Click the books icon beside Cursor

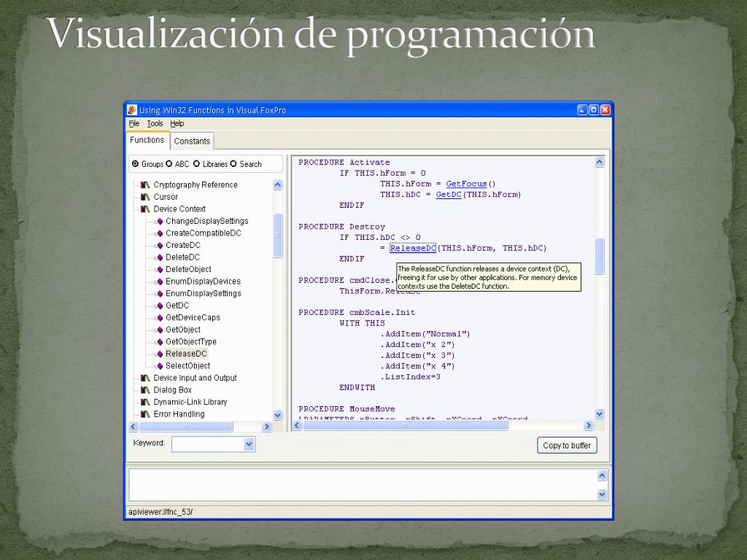pos(145,197)
